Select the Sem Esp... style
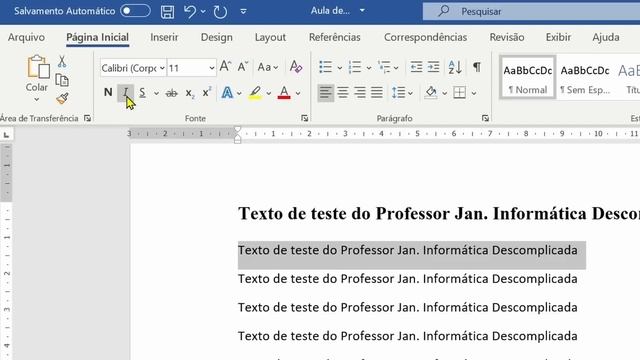Viewport: 640px width, 360px height. 585,78
